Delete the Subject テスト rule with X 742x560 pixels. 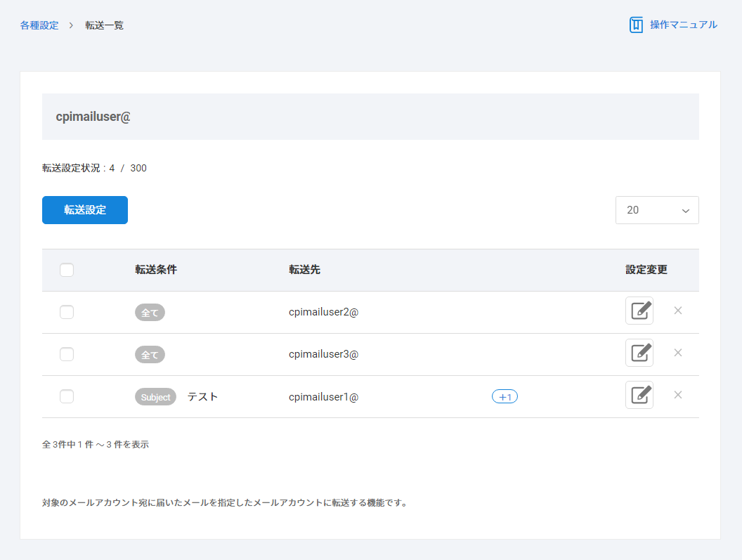click(678, 395)
